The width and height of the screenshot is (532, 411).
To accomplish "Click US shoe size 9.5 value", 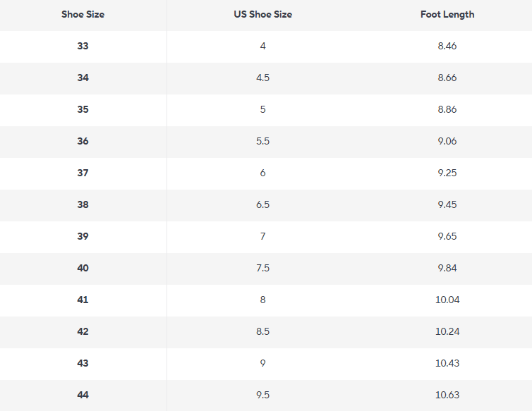I will [x=263, y=395].
